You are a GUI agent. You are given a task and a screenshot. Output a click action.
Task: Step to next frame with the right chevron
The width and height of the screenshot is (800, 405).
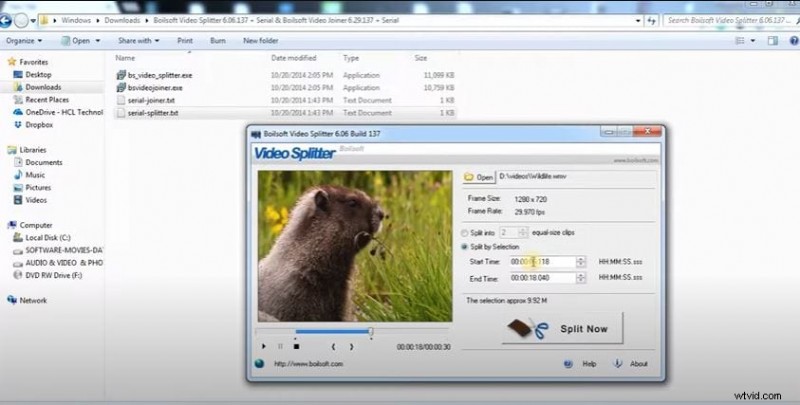[x=351, y=346]
